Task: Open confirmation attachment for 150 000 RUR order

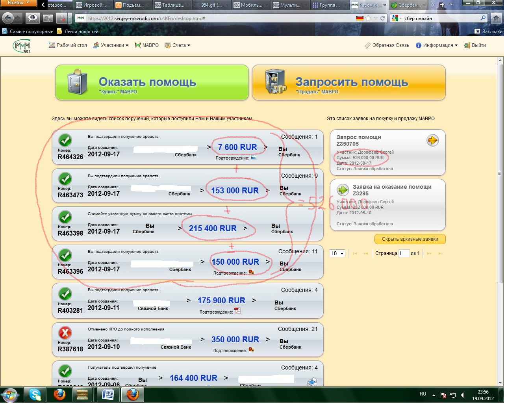Action: (251, 272)
